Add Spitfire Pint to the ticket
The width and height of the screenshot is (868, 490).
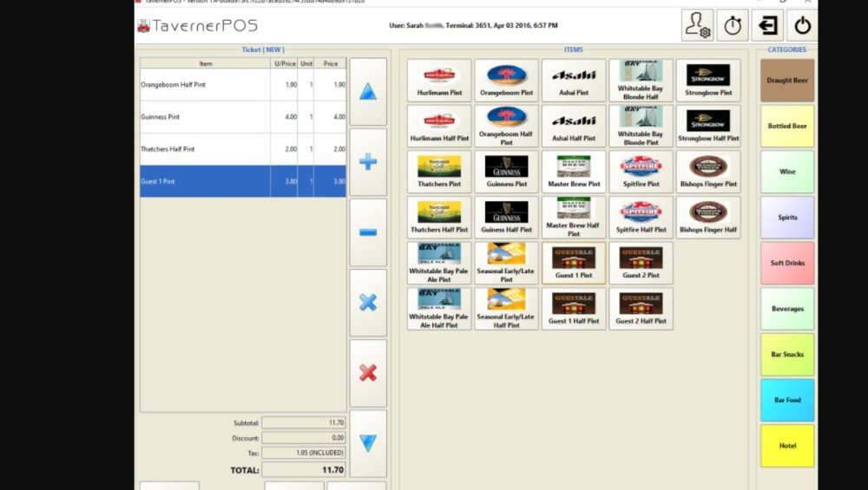click(641, 172)
